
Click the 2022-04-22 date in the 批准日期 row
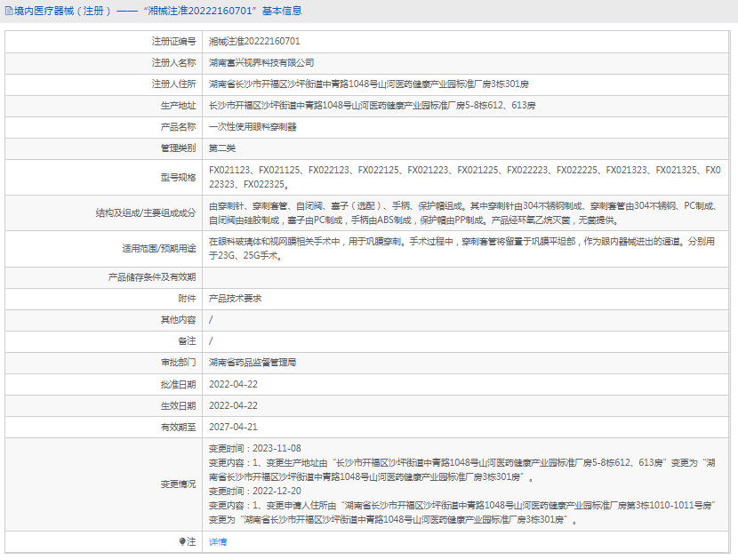(234, 385)
